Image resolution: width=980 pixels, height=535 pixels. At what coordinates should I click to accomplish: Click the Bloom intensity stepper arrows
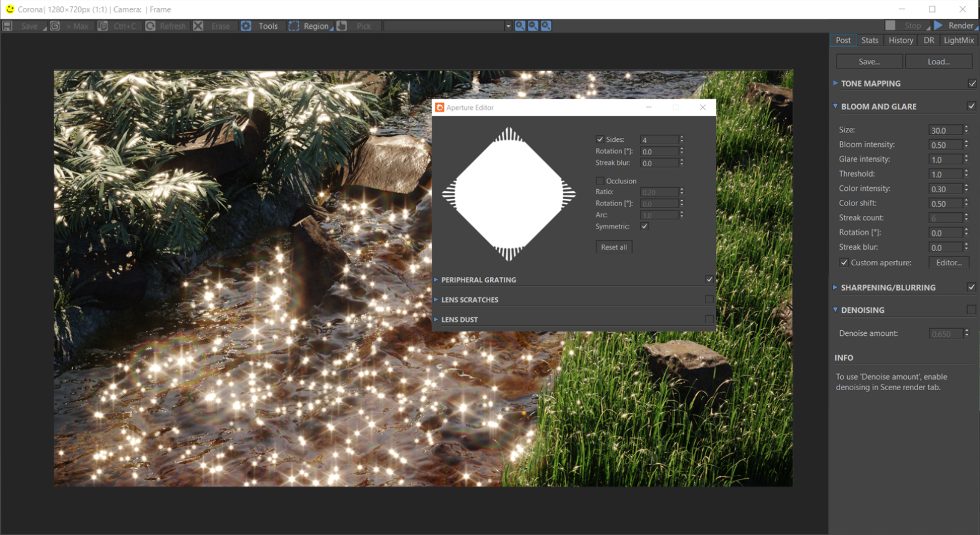click(966, 144)
